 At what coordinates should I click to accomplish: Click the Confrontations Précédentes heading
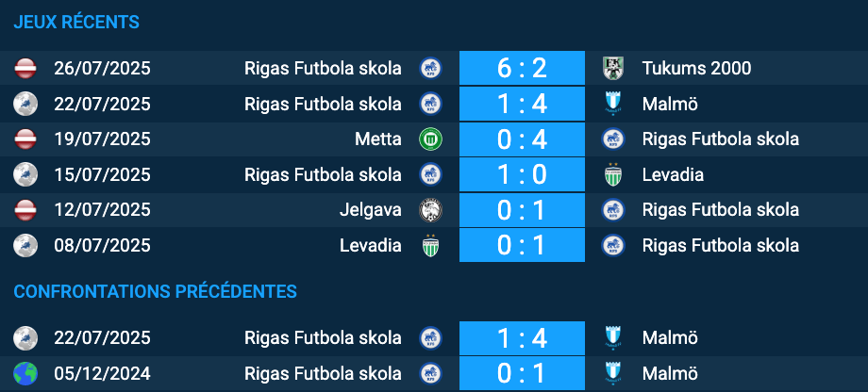(x=155, y=291)
